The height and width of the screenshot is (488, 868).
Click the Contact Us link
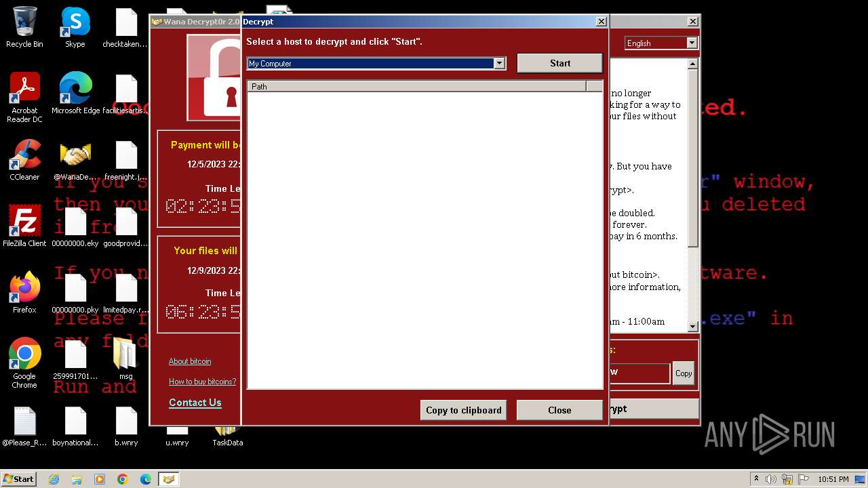coord(195,403)
